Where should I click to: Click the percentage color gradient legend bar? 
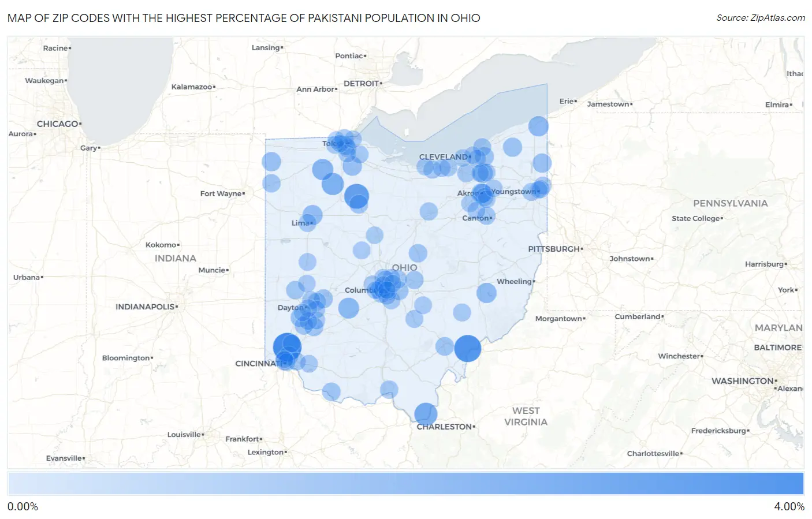point(405,483)
